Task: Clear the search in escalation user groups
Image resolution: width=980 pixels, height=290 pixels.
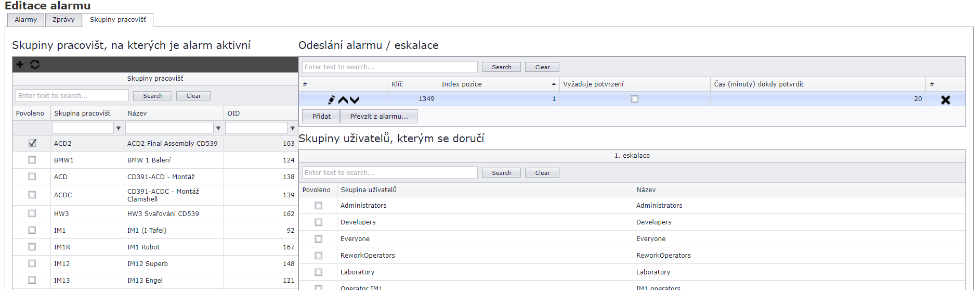Action: click(542, 173)
